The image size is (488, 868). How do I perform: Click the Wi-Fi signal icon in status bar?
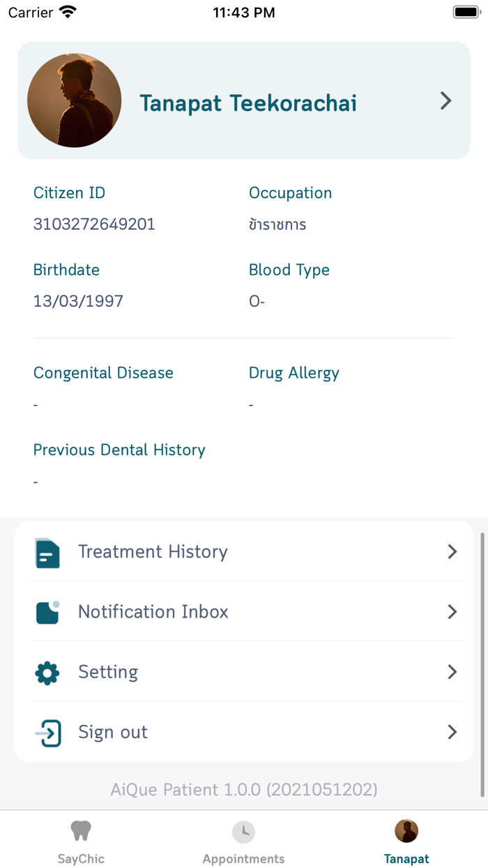[x=66, y=11]
